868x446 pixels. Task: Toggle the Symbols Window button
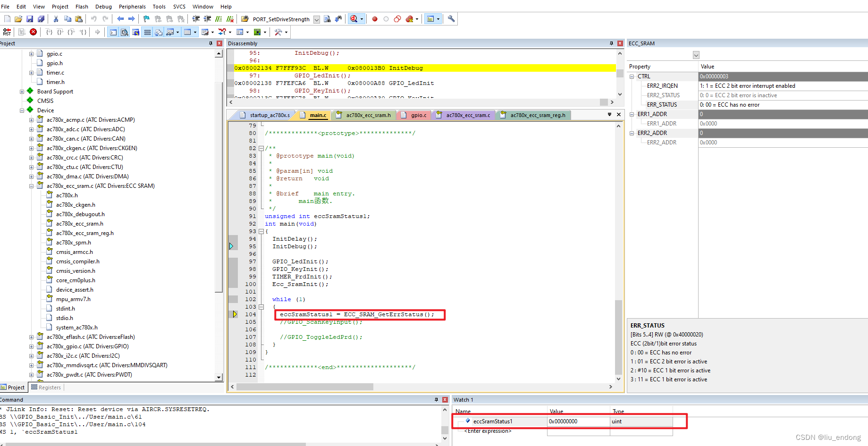136,32
